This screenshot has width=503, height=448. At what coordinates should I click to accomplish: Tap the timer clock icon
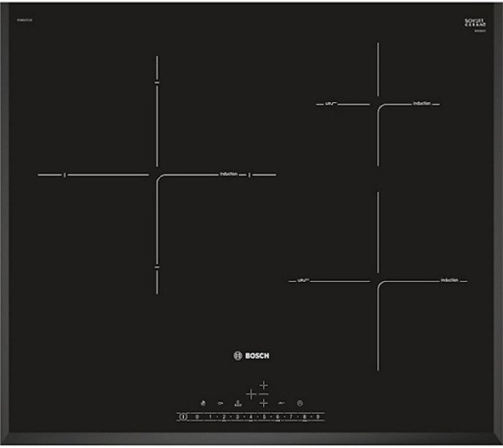tap(300, 403)
